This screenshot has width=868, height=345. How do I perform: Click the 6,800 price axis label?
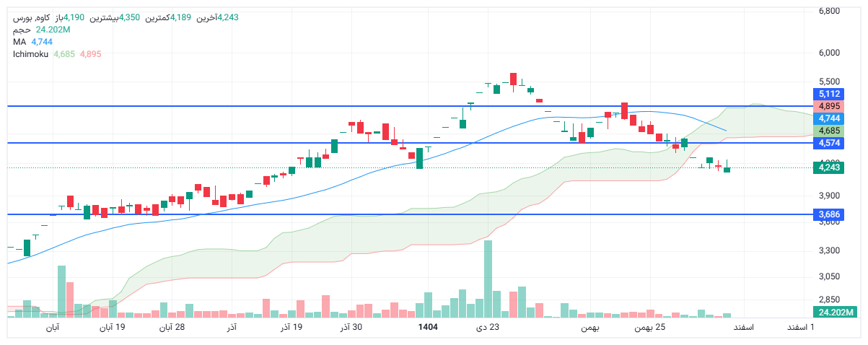[x=829, y=11]
